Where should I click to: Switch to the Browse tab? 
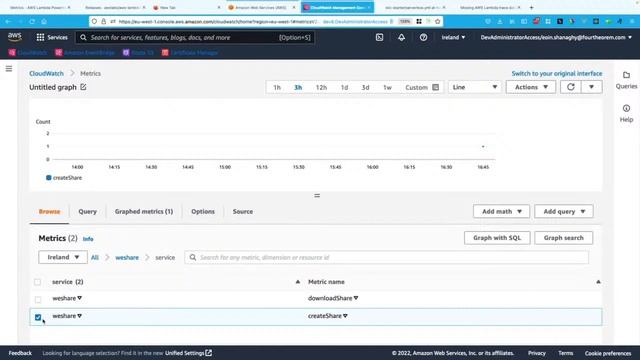click(49, 211)
